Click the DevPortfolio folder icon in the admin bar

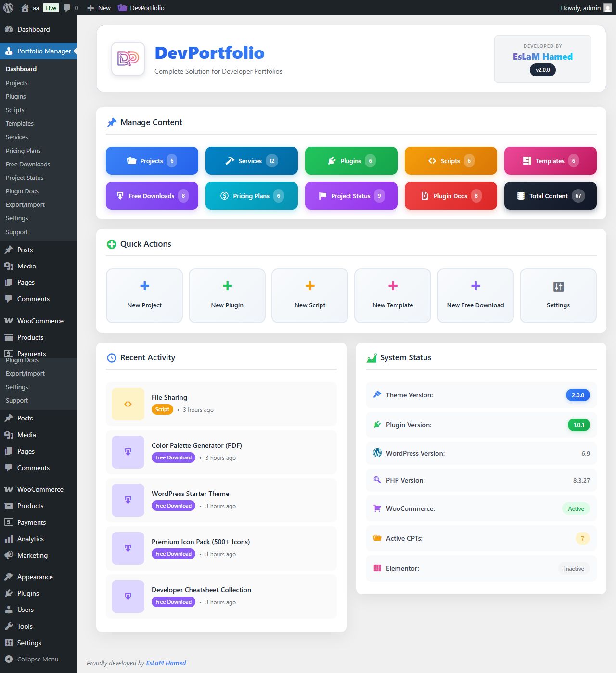pyautogui.click(x=122, y=8)
